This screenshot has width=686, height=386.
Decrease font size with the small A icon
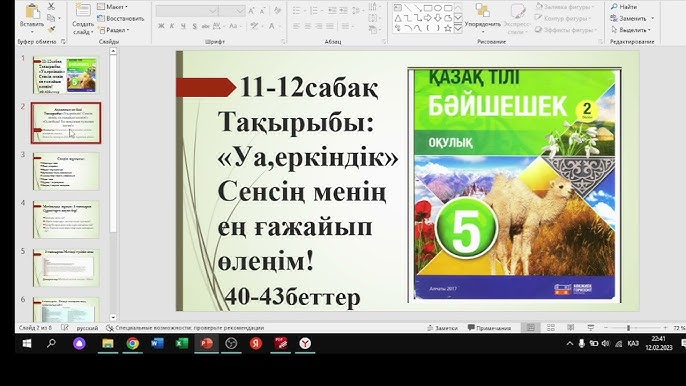263,11
